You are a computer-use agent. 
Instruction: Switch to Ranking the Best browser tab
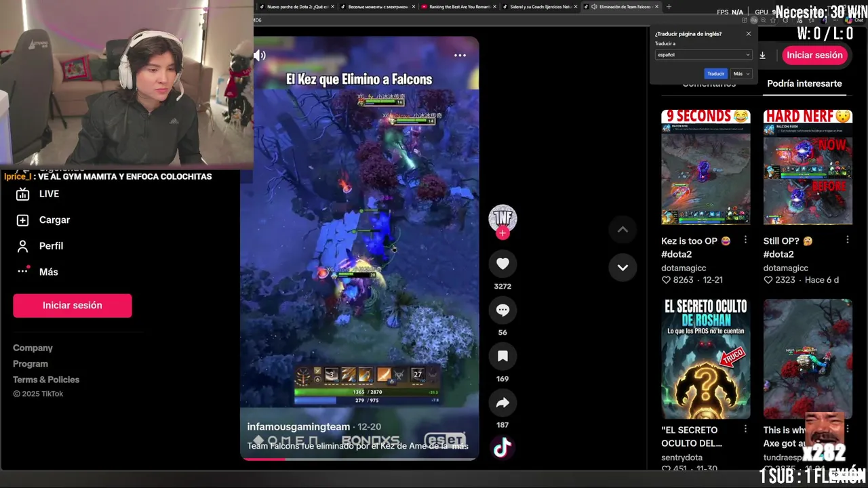pos(460,7)
